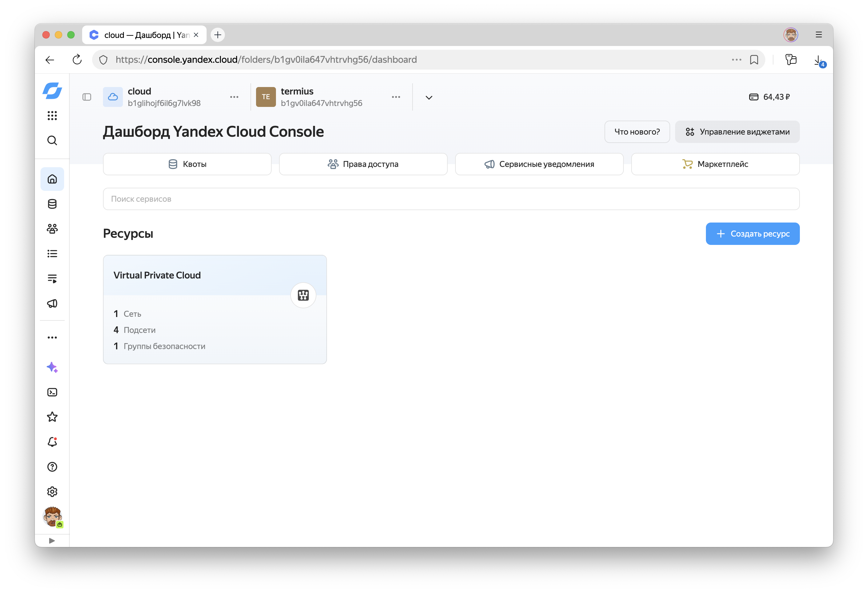Click the Управление виджетами button
Viewport: 868px width, 593px height.
click(x=737, y=132)
